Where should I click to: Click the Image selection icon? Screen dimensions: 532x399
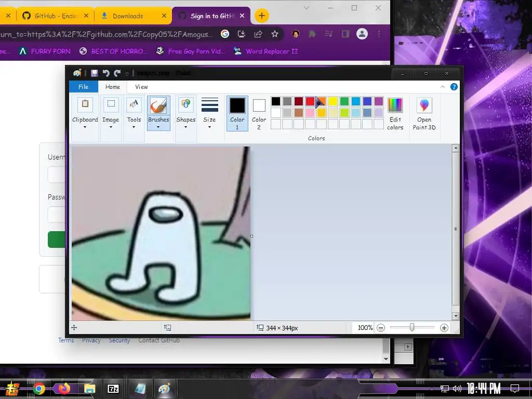pos(111,104)
